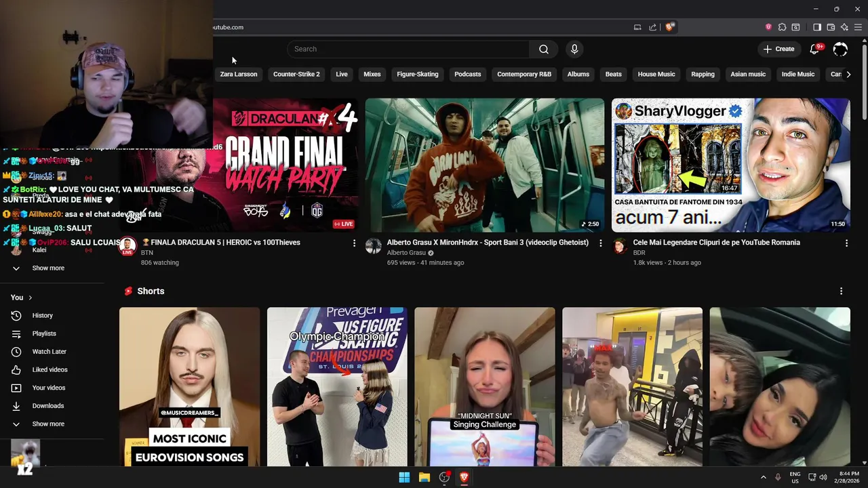The height and width of the screenshot is (488, 868).
Task: Select the Counter-Strike 2 chip
Action: [x=296, y=74]
